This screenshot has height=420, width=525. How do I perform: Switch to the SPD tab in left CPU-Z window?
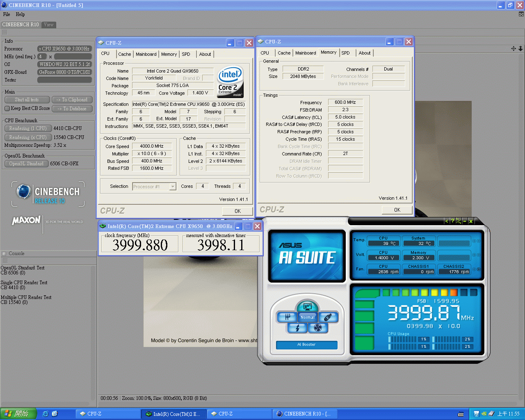(x=186, y=54)
